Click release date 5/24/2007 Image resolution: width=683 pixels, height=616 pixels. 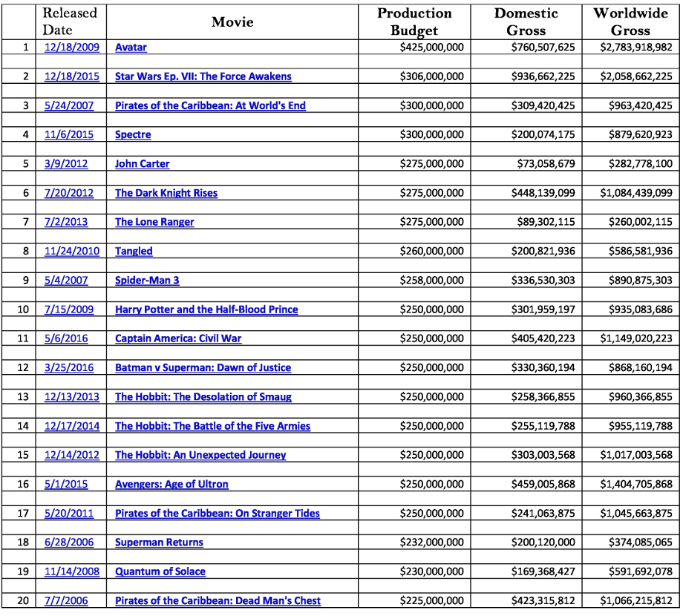(x=69, y=105)
